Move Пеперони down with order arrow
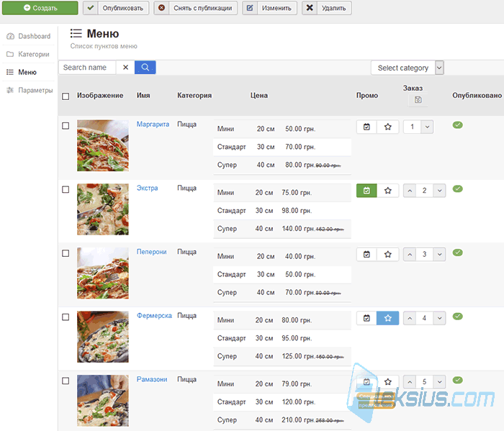This screenshot has width=504, height=431. 439,255
